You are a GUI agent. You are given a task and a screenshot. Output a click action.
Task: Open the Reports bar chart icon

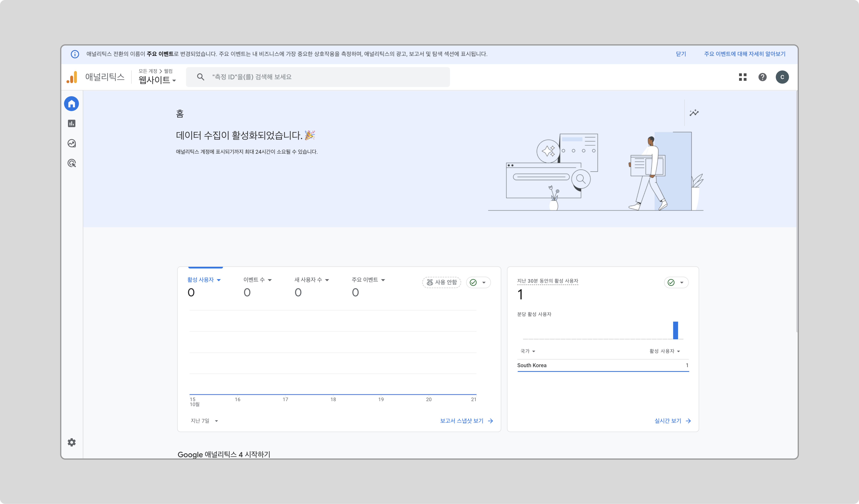pos(72,123)
